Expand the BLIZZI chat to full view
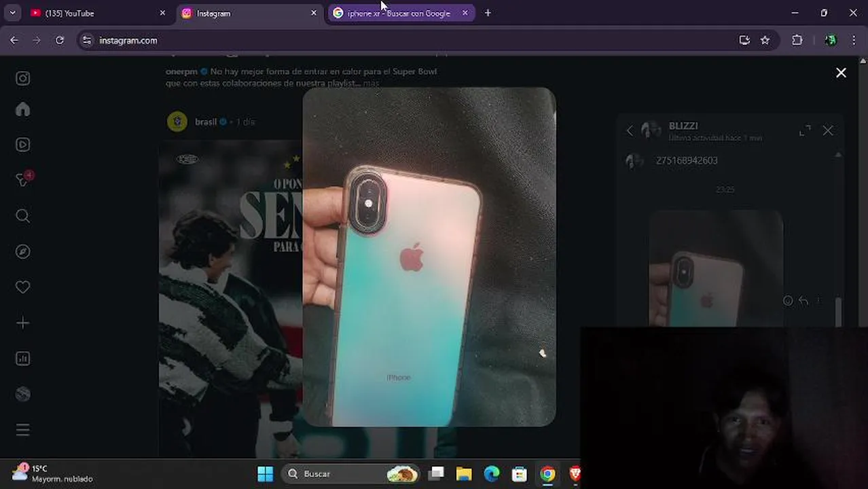 click(x=805, y=130)
